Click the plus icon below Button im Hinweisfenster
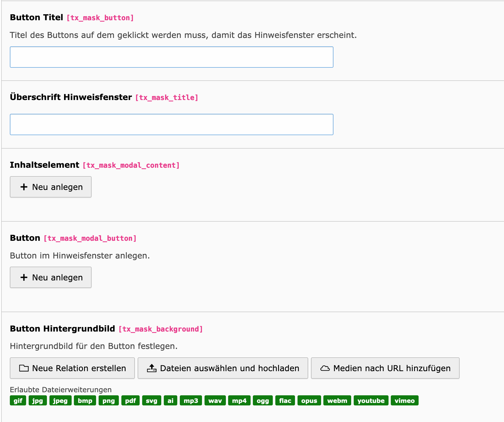This screenshot has height=422, width=504. [24, 277]
